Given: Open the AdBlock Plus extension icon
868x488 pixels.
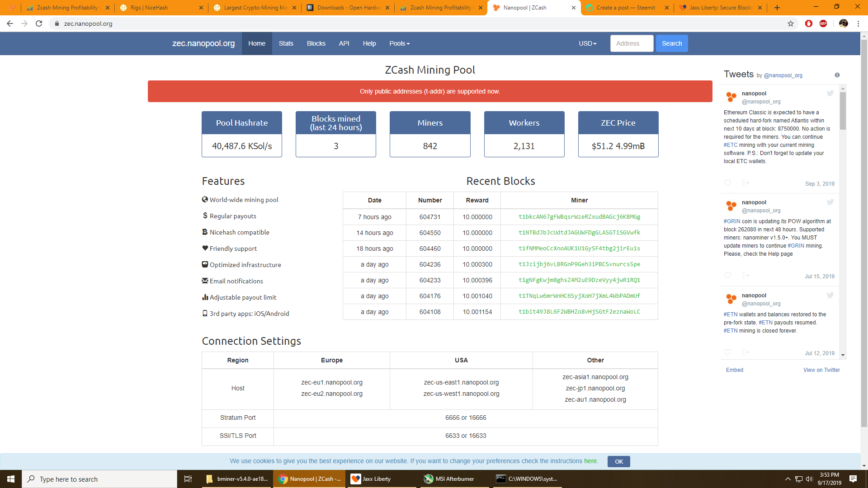Looking at the screenshot, I should (823, 23).
